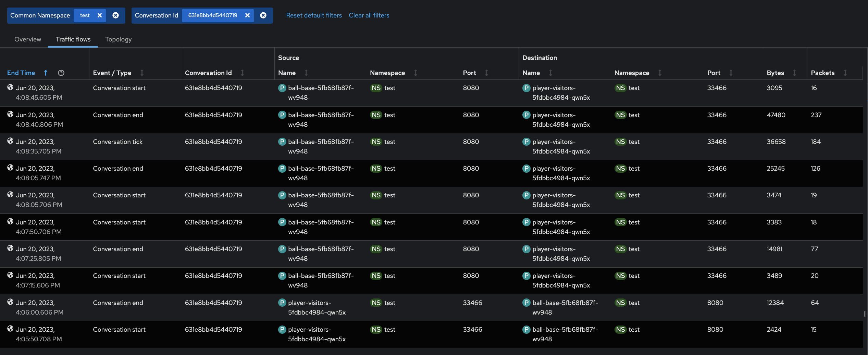868x355 pixels.
Task: Click destination ball-base pod in 4:06:00.606 row
Action: 565,308
